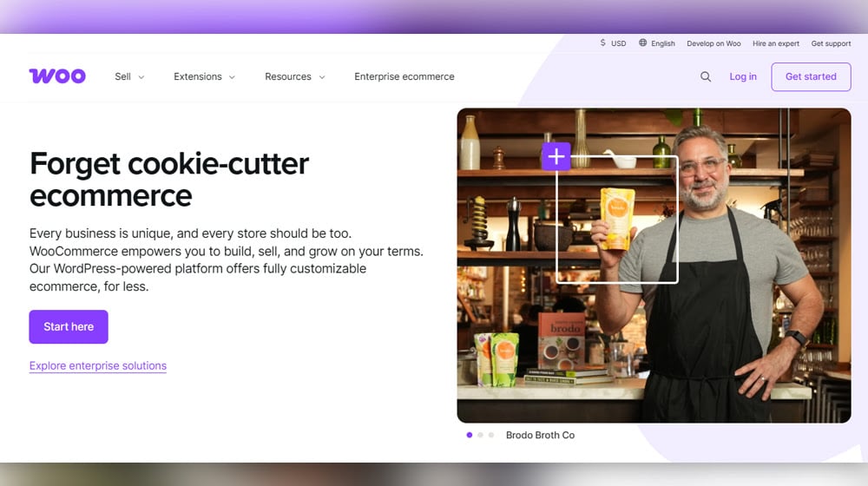Click the Log in link

pyautogui.click(x=743, y=76)
